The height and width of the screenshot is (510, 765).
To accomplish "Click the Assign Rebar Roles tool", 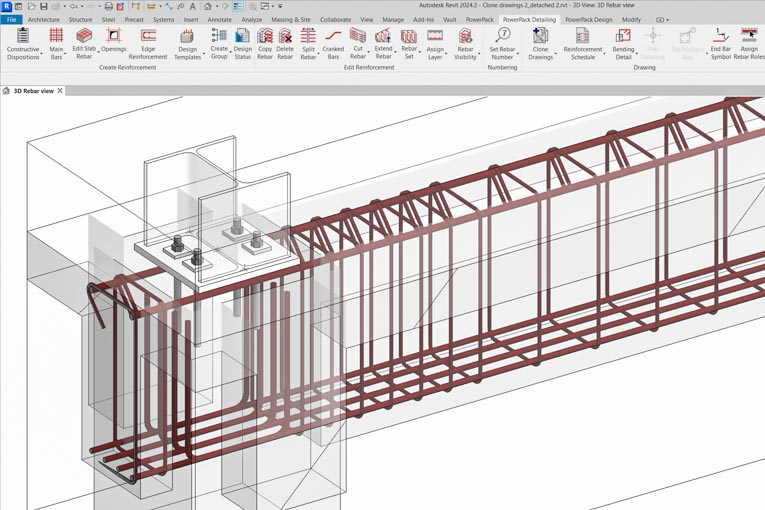I will [x=749, y=44].
